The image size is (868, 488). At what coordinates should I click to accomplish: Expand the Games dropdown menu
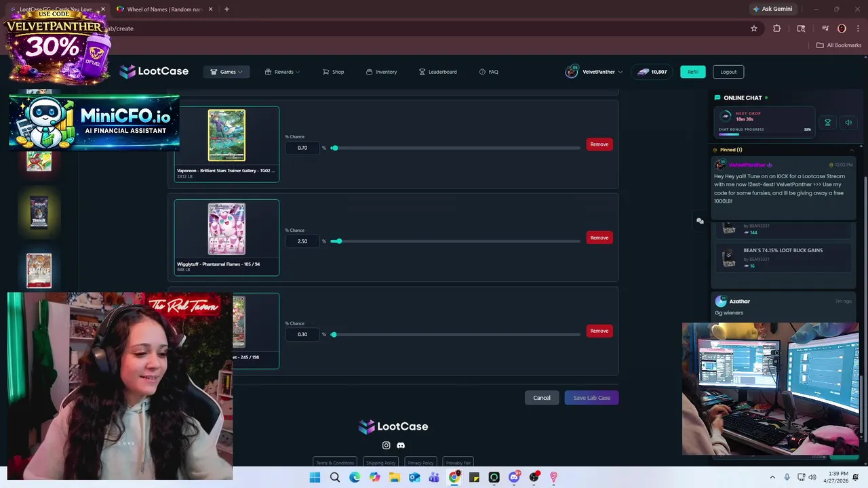click(x=226, y=72)
